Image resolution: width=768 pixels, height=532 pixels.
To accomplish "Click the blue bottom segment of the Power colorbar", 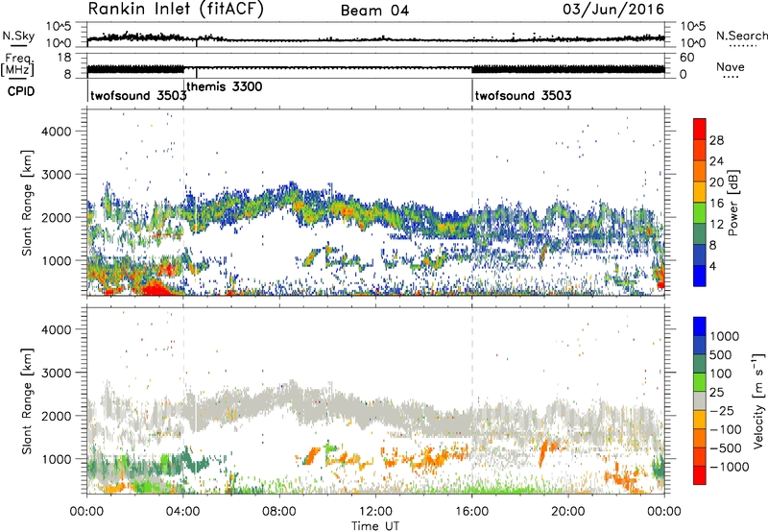I will pos(700,276).
